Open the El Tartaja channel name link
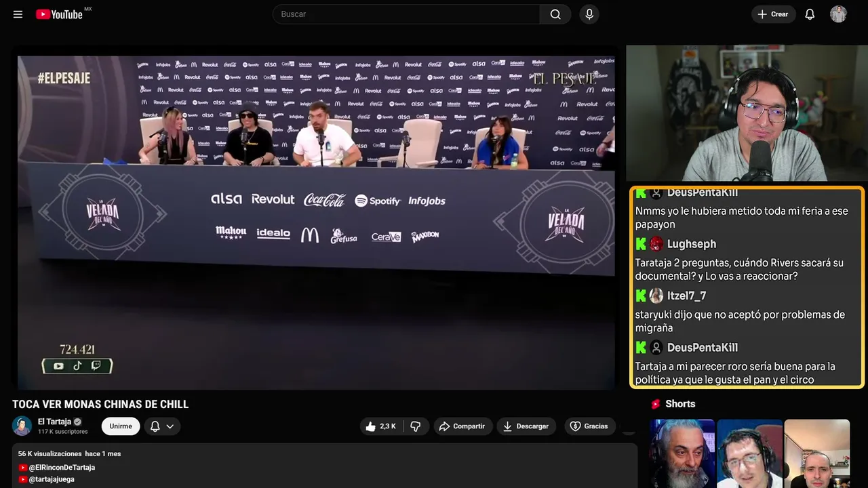 (x=54, y=422)
